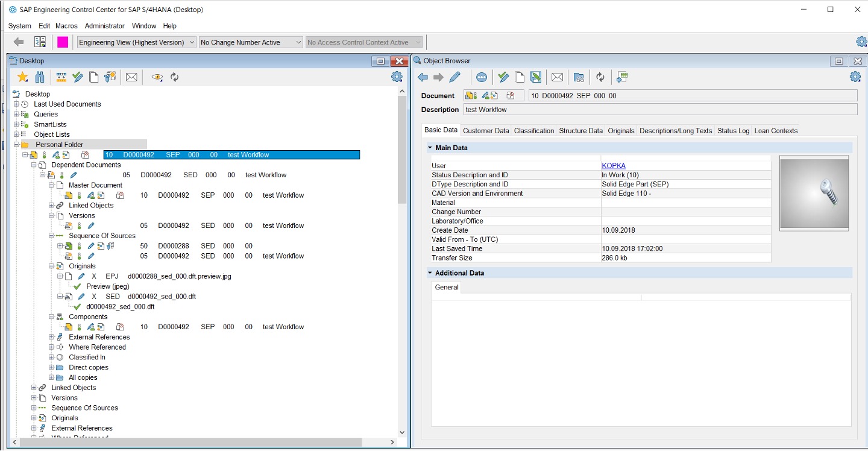Screen dimensions: 868x451
Task: Click the orange grid icon in Desktop toolbar
Action: pos(61,77)
